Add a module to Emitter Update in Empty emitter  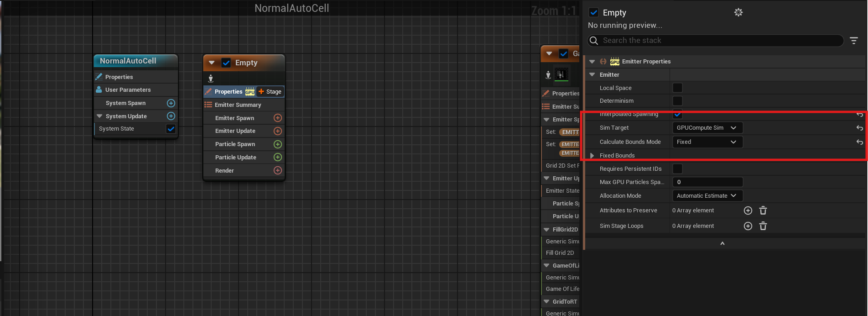(x=277, y=131)
